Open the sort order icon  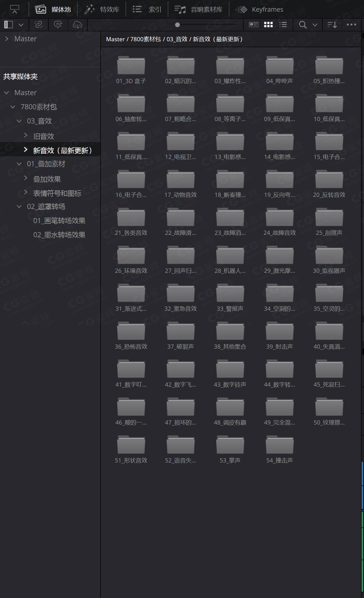(x=332, y=25)
